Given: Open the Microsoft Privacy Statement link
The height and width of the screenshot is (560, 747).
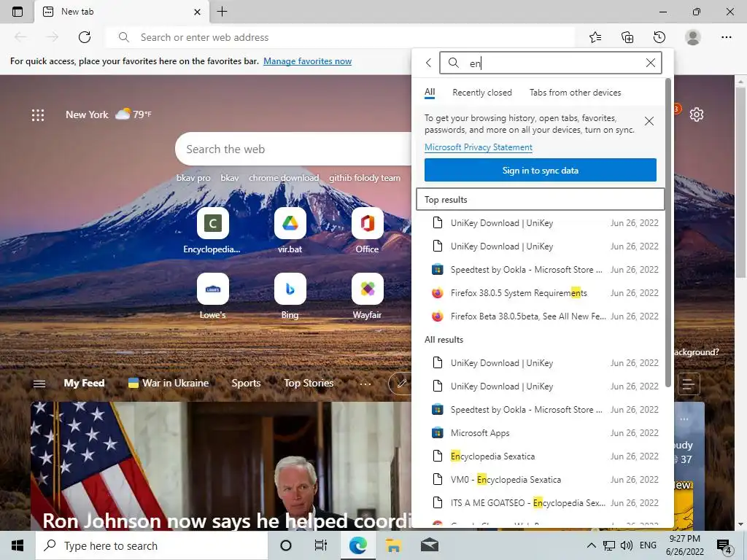Looking at the screenshot, I should 479,147.
